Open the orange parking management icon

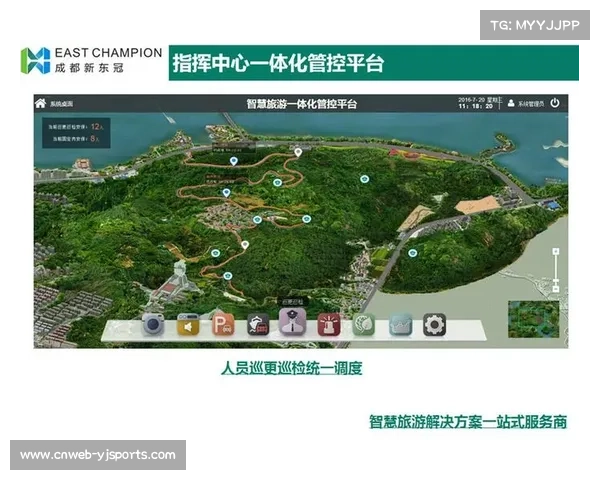point(223,325)
